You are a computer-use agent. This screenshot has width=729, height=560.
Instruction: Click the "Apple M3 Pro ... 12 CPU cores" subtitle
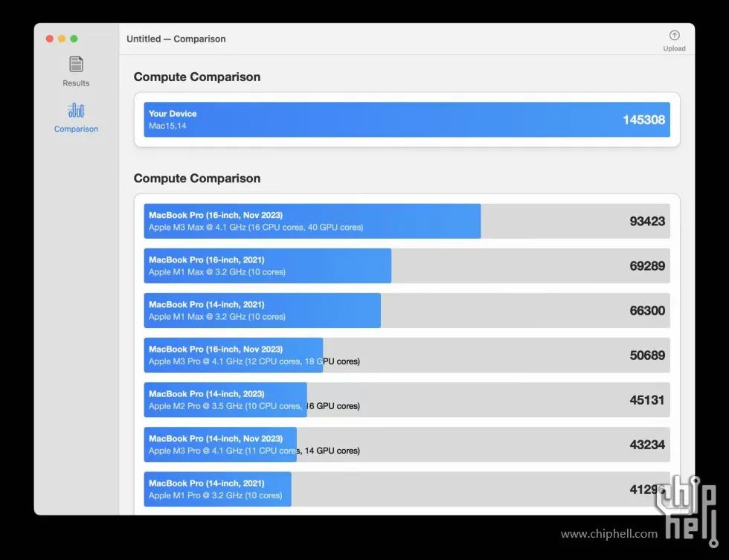pos(254,361)
